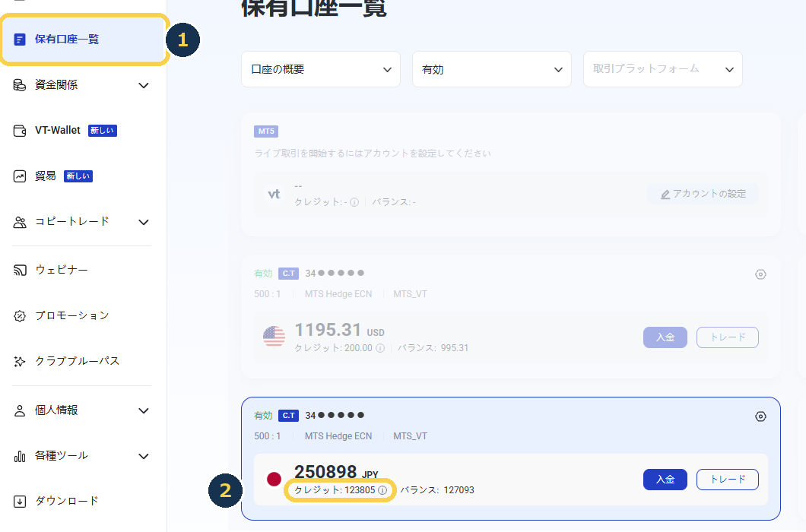
Task: Click the バランス: 995.31 text
Action: tap(433, 348)
